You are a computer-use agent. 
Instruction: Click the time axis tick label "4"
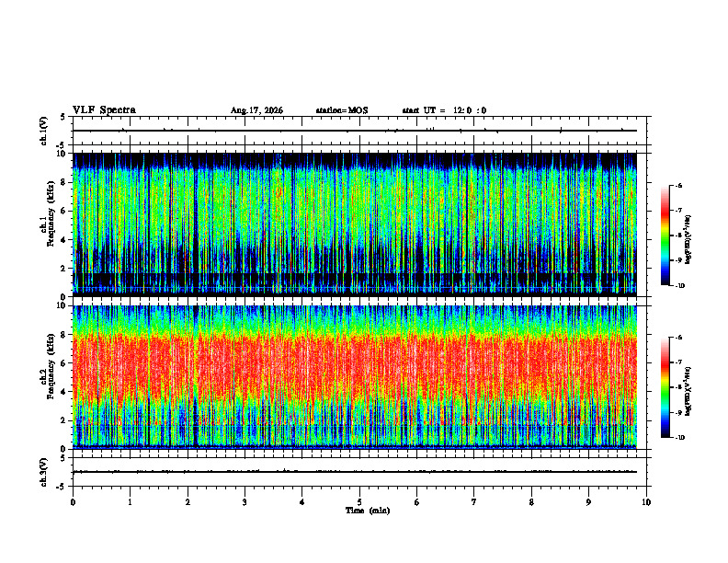(302, 502)
